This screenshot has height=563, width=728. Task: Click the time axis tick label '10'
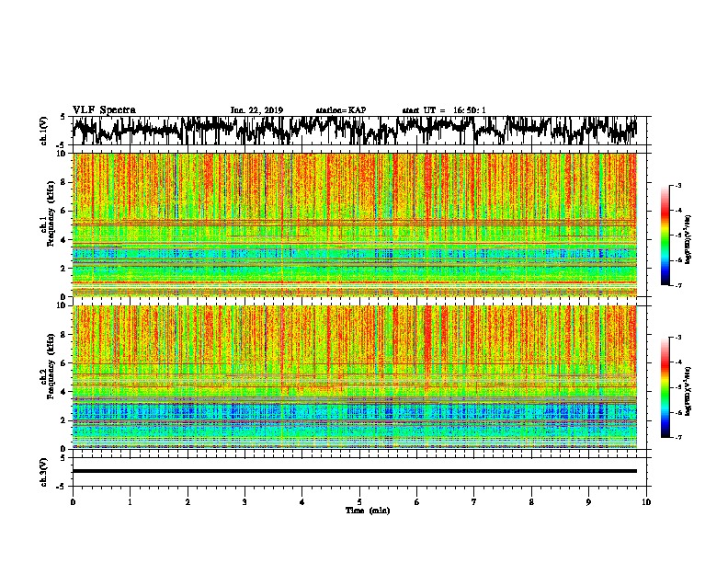[x=646, y=502]
